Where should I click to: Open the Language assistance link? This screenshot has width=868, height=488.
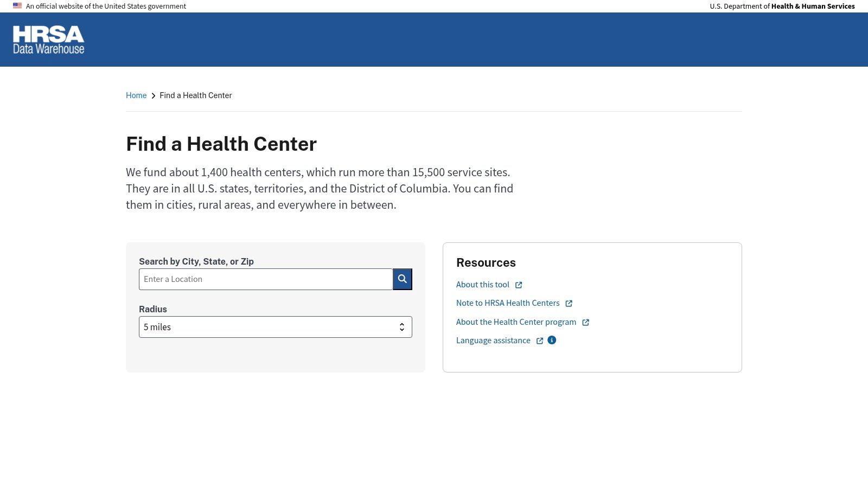point(493,341)
